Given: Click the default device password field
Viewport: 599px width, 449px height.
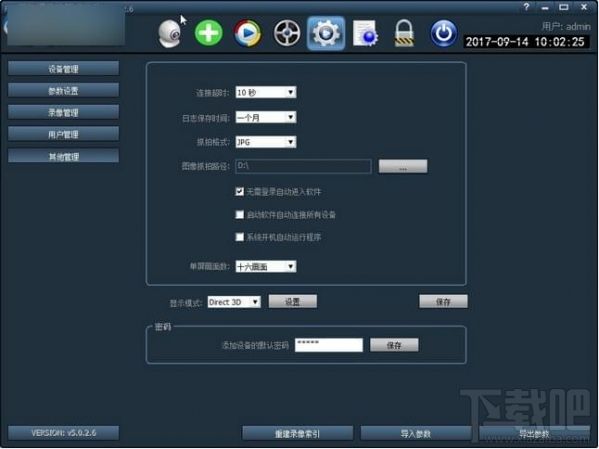Looking at the screenshot, I should [329, 345].
